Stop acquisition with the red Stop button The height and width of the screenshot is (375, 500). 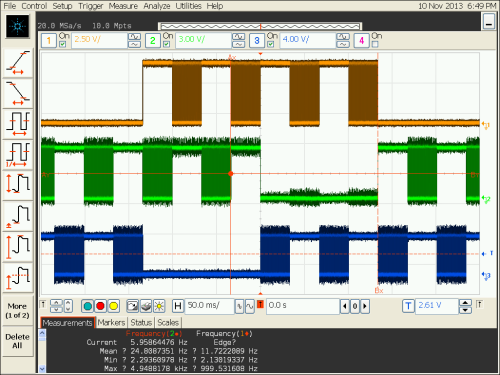(x=100, y=306)
